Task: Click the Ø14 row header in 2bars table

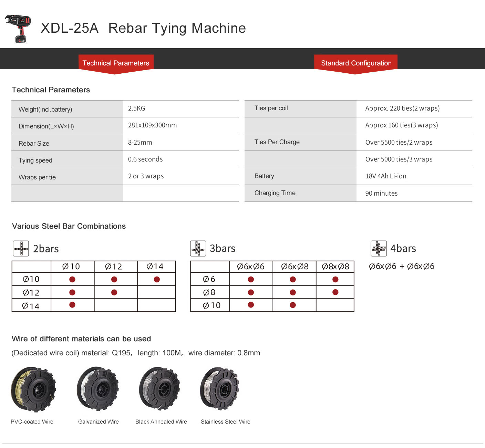Action: pyautogui.click(x=31, y=306)
